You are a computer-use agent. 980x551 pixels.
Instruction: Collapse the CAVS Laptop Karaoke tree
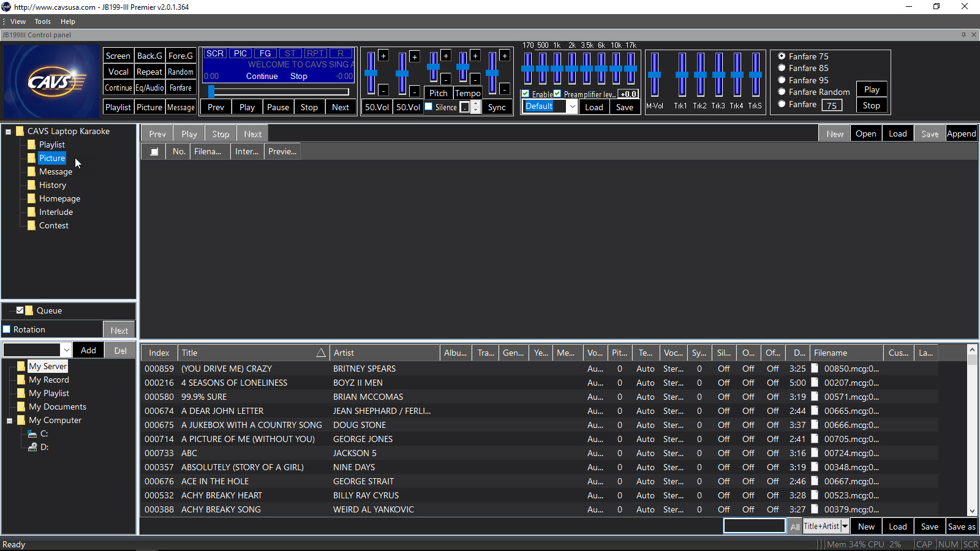9,132
